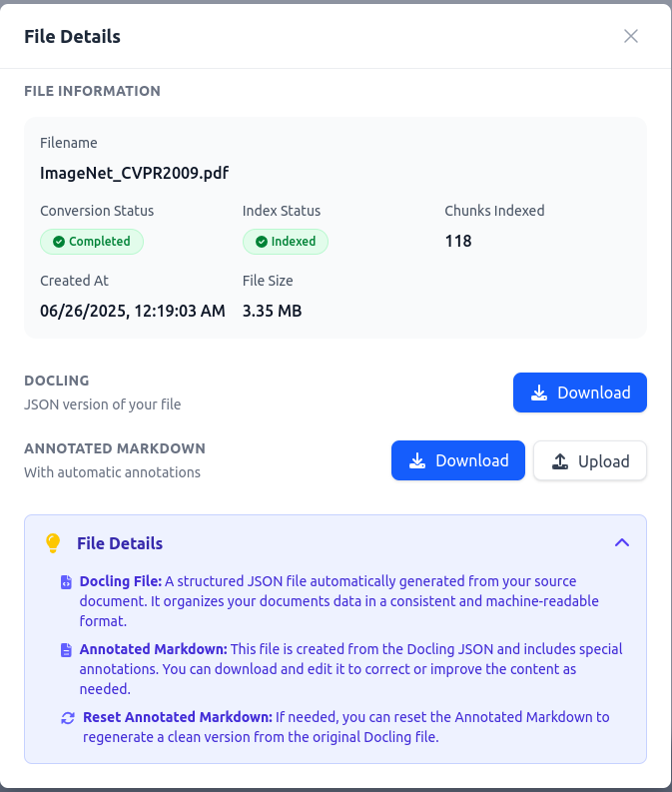Download the Annotated Markdown file
672x792 pixels.
click(458, 460)
